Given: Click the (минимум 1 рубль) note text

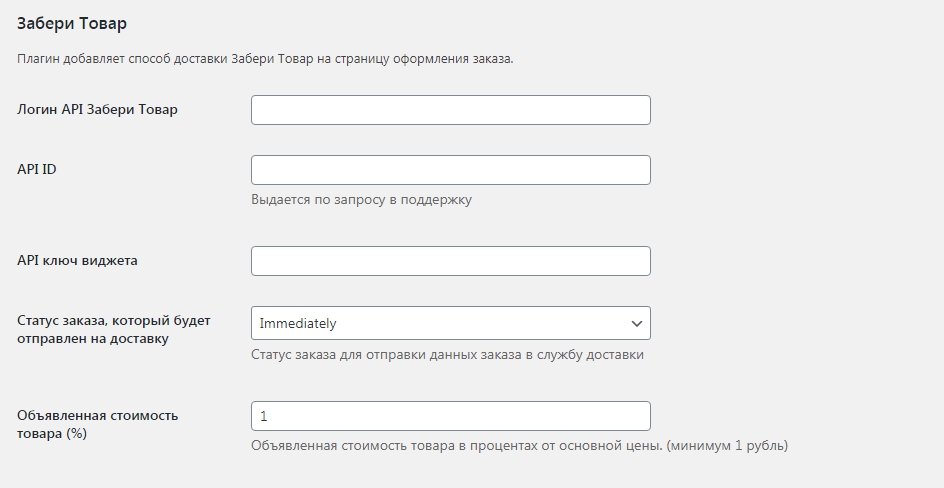Looking at the screenshot, I should (727, 446).
